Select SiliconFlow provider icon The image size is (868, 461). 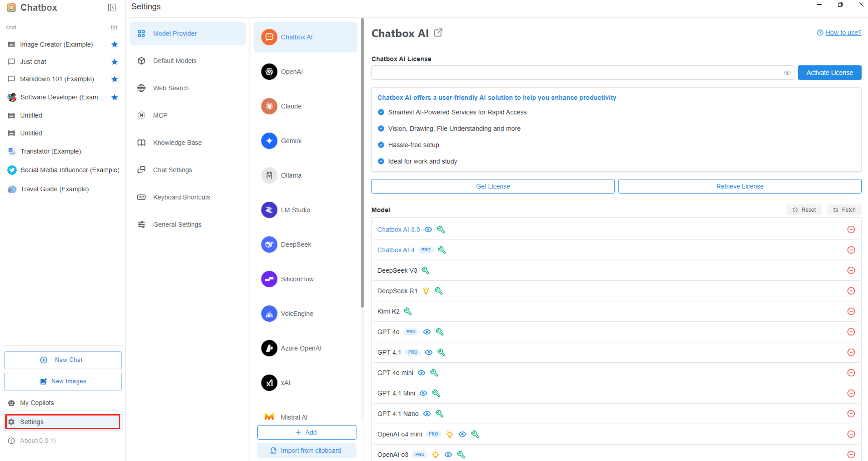click(x=269, y=279)
